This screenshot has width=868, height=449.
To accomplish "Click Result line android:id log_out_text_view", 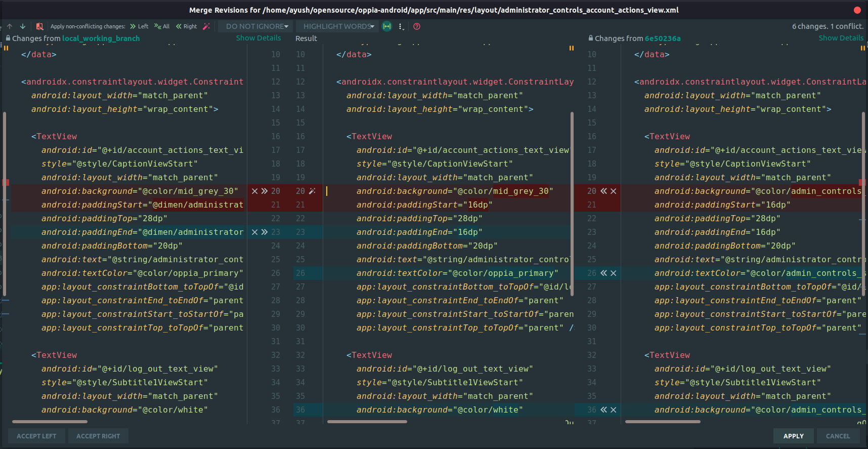I will click(445, 369).
